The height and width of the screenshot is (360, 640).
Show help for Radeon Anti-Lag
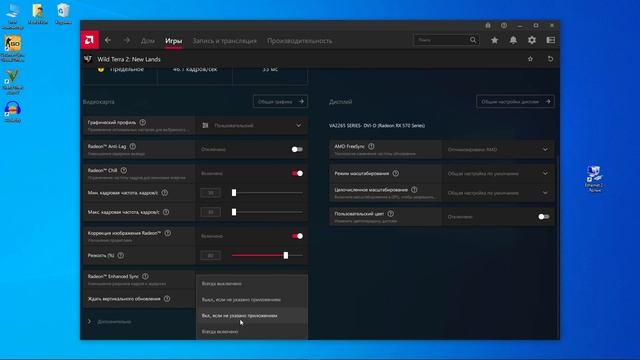tap(133, 146)
